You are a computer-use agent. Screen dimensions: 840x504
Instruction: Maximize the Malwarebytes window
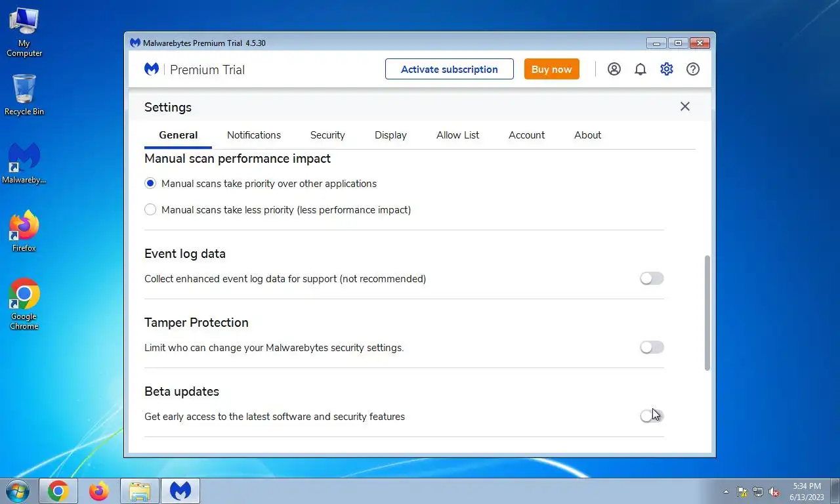coord(678,43)
